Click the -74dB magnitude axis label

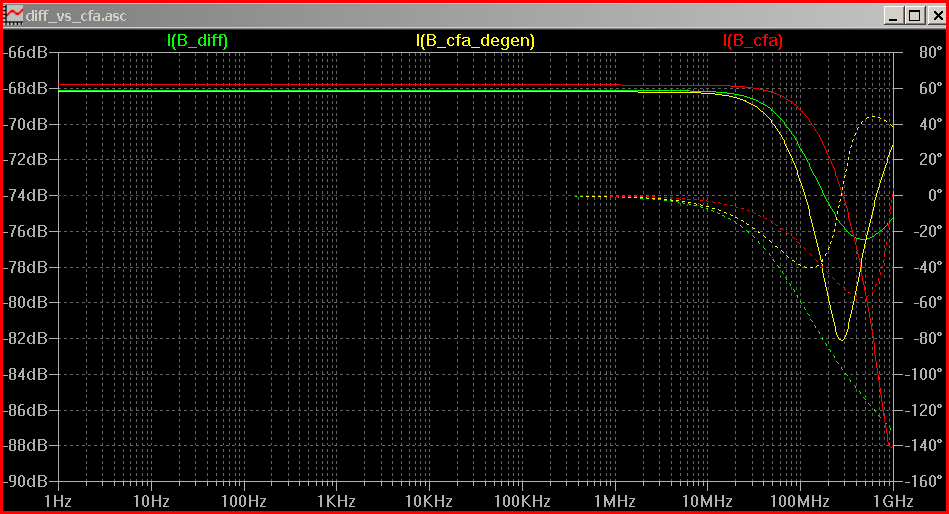[x=25, y=196]
